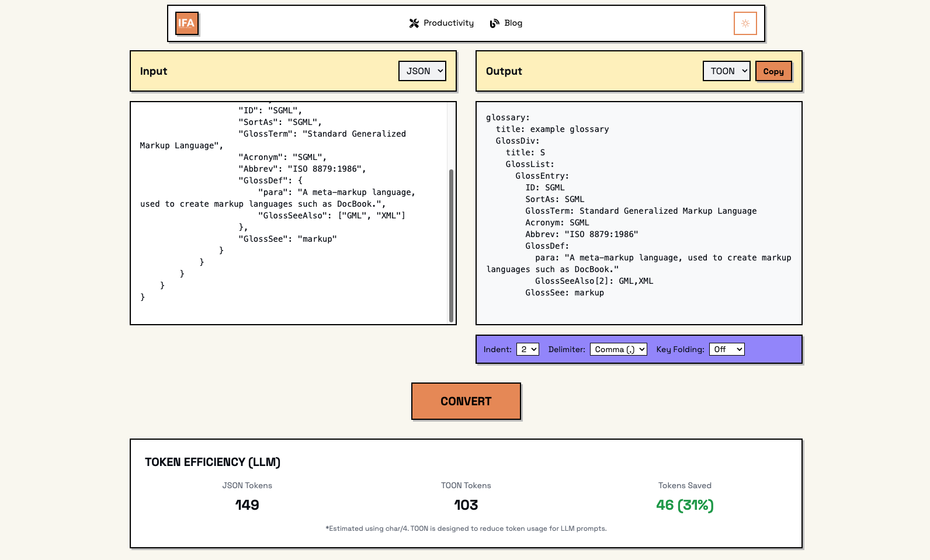930x560 pixels.
Task: Click the TOON Tokens value 103
Action: coord(466,505)
